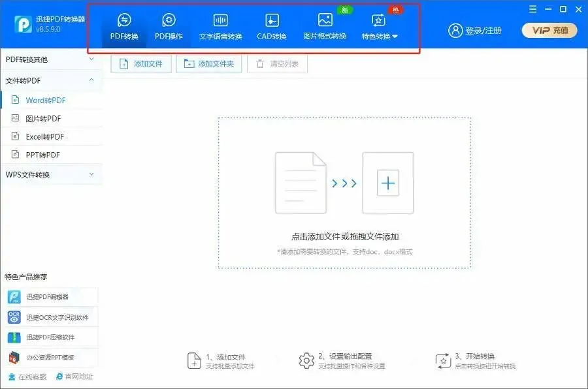Click the document illustration in the drop area

(301, 183)
